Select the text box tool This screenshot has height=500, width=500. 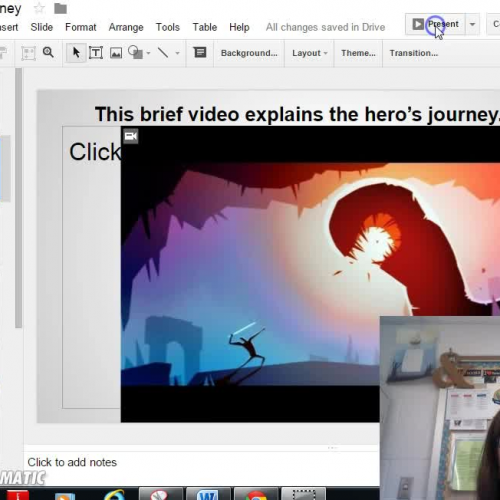pyautogui.click(x=96, y=53)
